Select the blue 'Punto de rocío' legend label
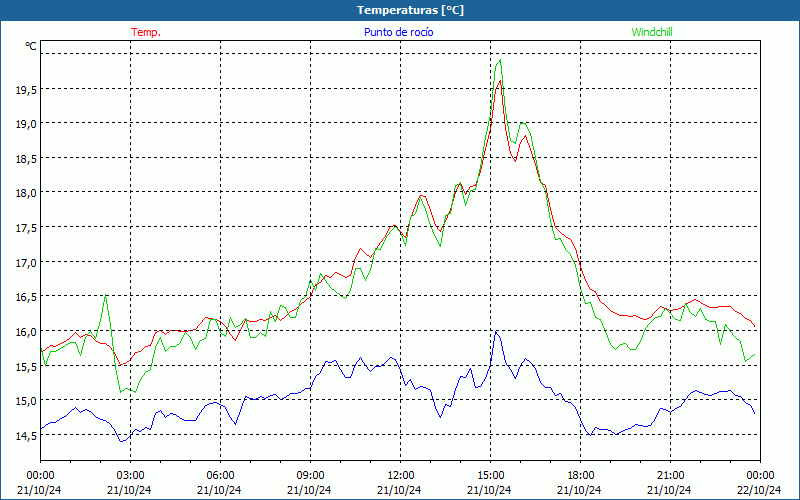800x500 pixels. click(398, 32)
